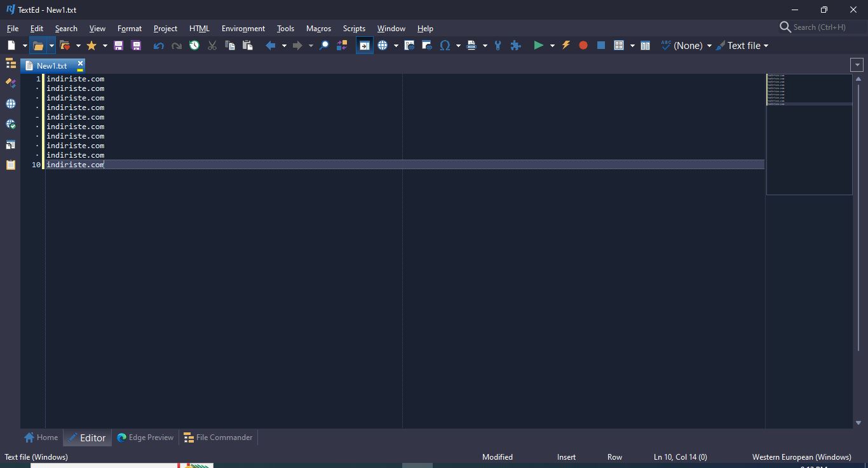Screen dimensions: 868x468
Task: Open the code explorer icon in left sidebar
Action: pyautogui.click(x=11, y=83)
